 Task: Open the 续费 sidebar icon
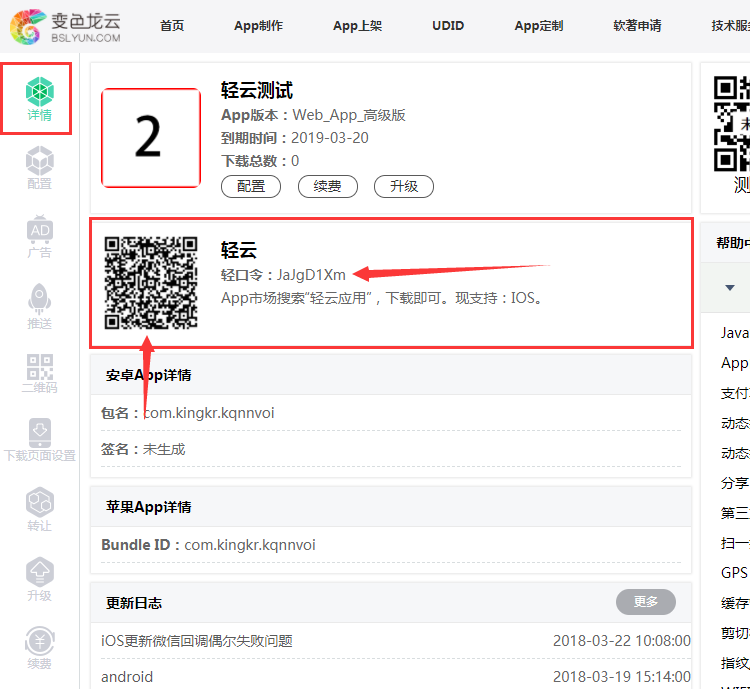tap(39, 648)
